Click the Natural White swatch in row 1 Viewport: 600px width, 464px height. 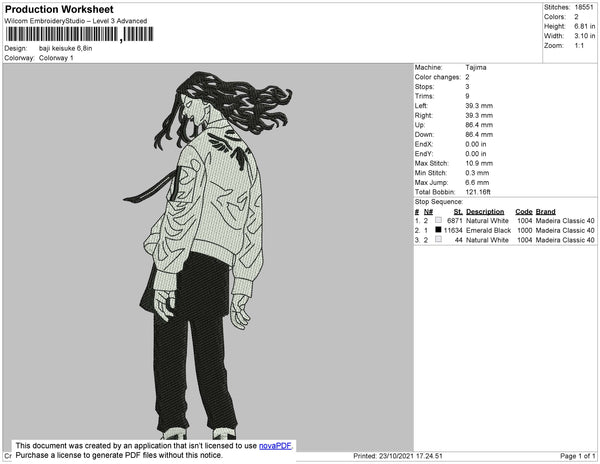point(439,220)
